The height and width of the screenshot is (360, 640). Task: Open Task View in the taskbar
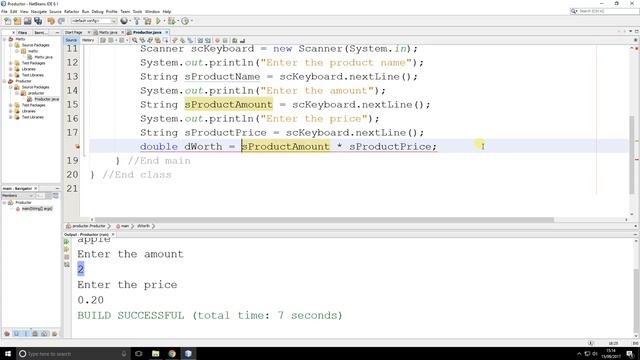[139, 353]
